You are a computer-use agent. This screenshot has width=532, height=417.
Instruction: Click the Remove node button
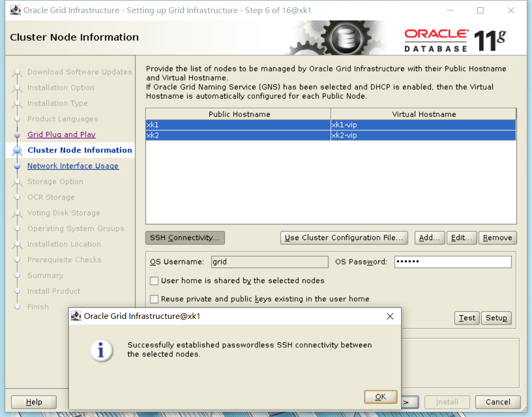[x=498, y=237]
